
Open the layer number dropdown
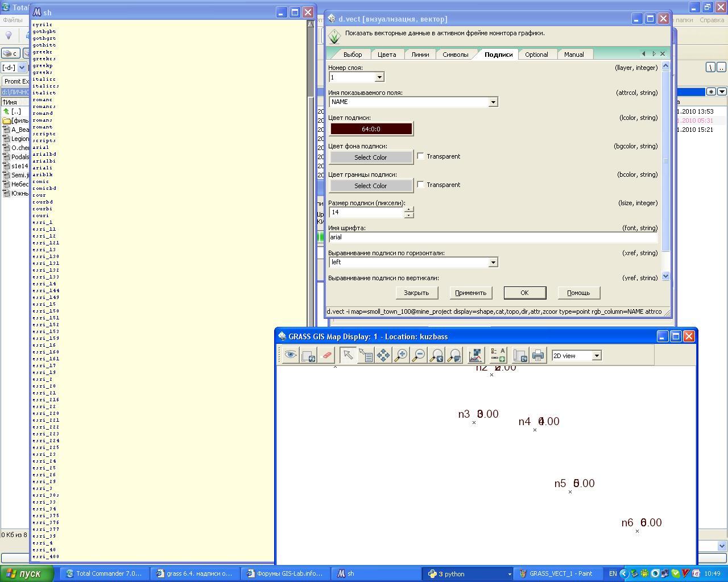point(379,77)
